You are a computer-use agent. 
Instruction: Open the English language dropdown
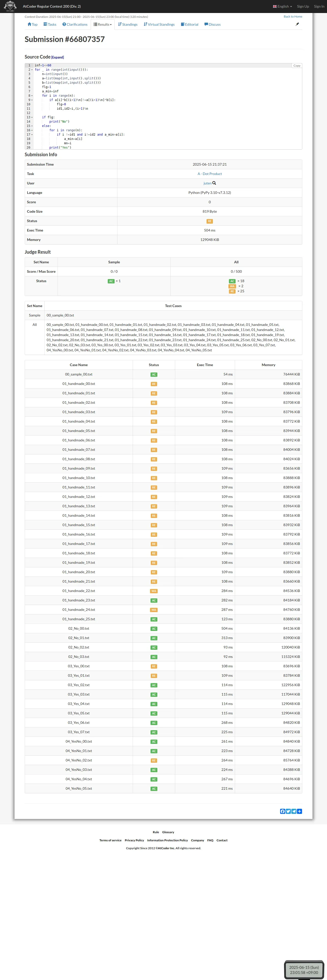[x=282, y=6]
